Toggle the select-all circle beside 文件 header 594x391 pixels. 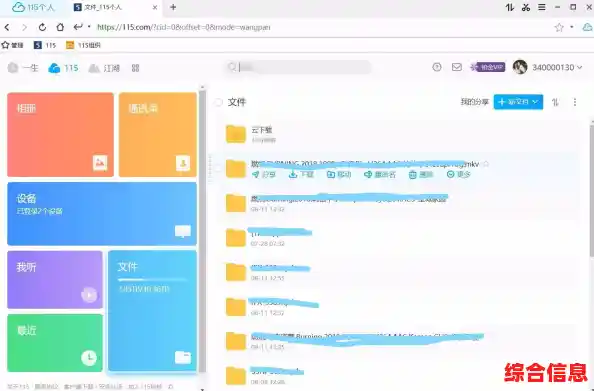coord(218,102)
